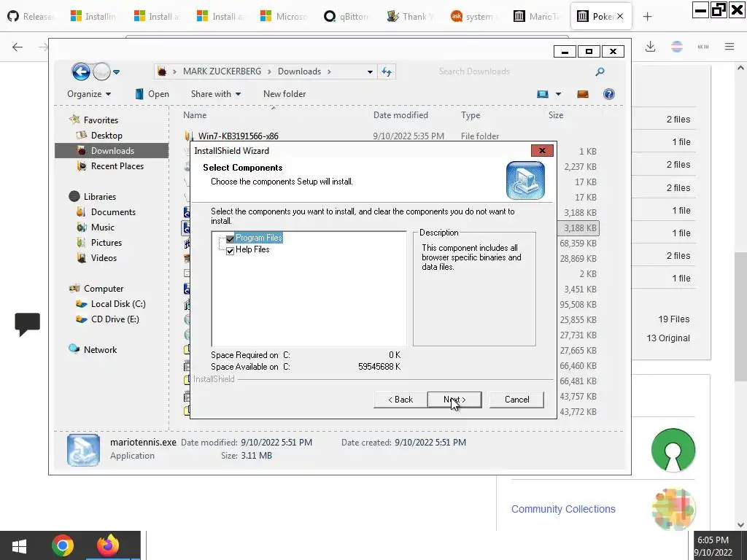Image resolution: width=747 pixels, height=560 pixels.
Task: Open the Music library
Action: [102, 227]
